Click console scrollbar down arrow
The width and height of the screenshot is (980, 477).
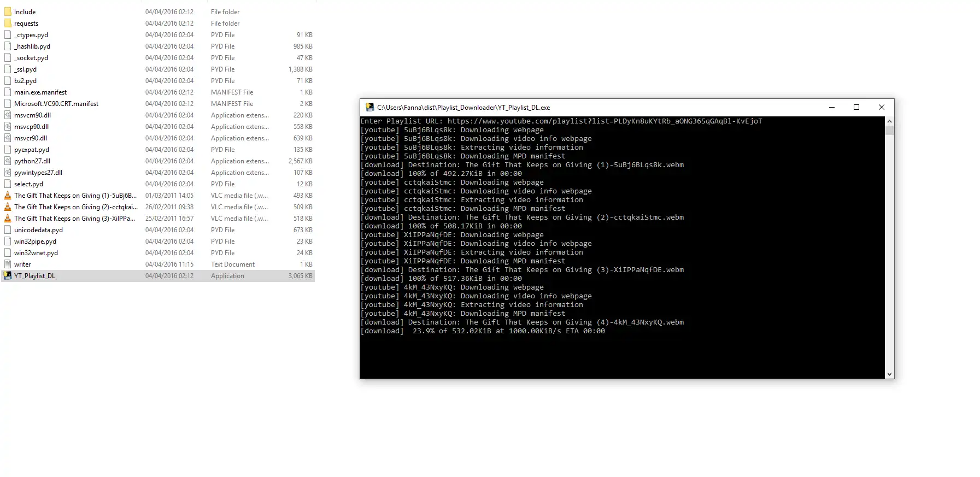click(889, 374)
